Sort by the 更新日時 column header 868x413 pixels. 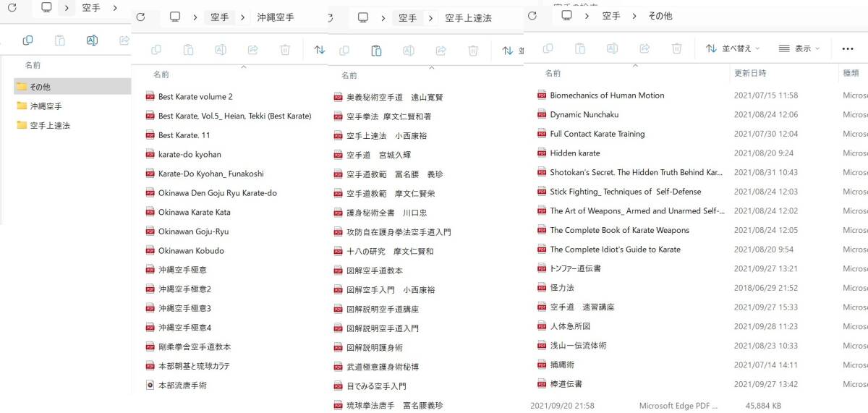pyautogui.click(x=750, y=73)
